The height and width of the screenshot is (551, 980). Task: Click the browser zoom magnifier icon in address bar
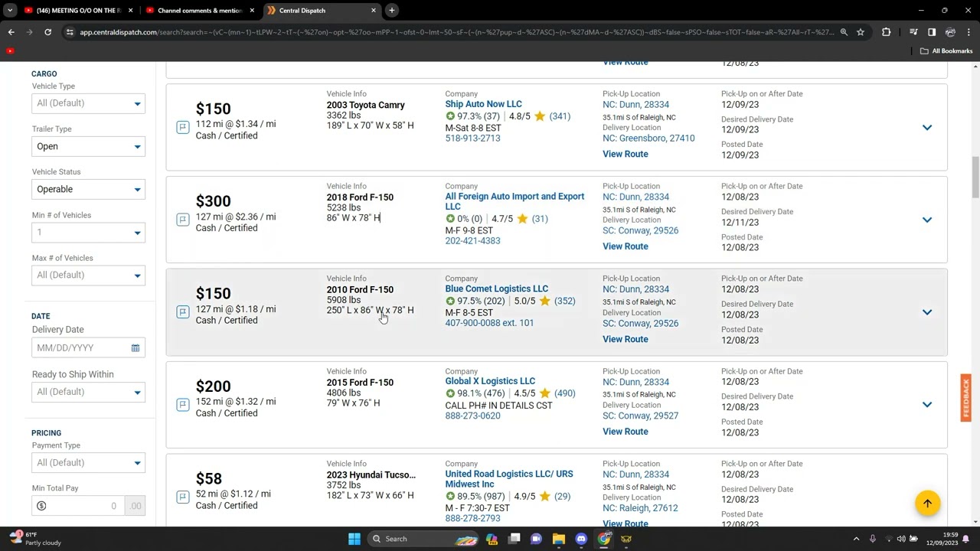point(844,32)
